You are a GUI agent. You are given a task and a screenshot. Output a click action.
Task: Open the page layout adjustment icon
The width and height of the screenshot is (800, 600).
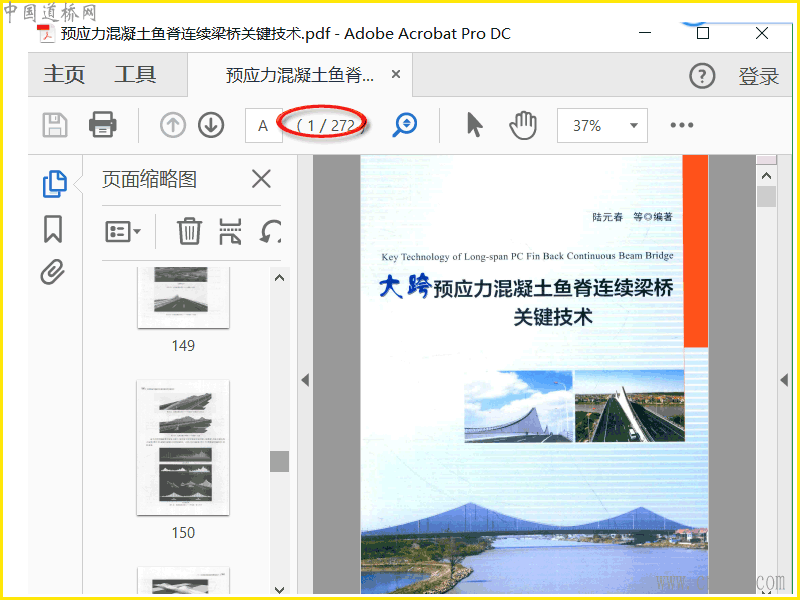point(230,232)
